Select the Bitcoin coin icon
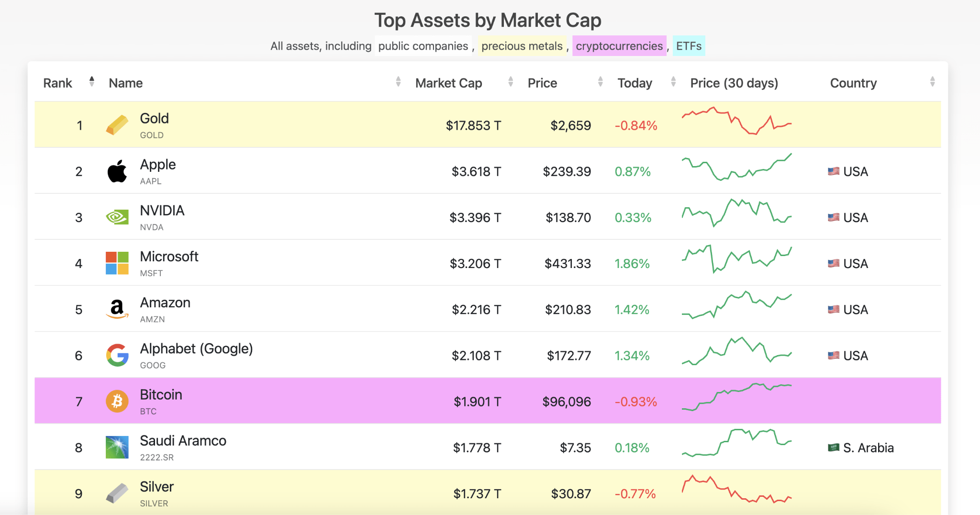This screenshot has width=980, height=515. click(x=117, y=401)
